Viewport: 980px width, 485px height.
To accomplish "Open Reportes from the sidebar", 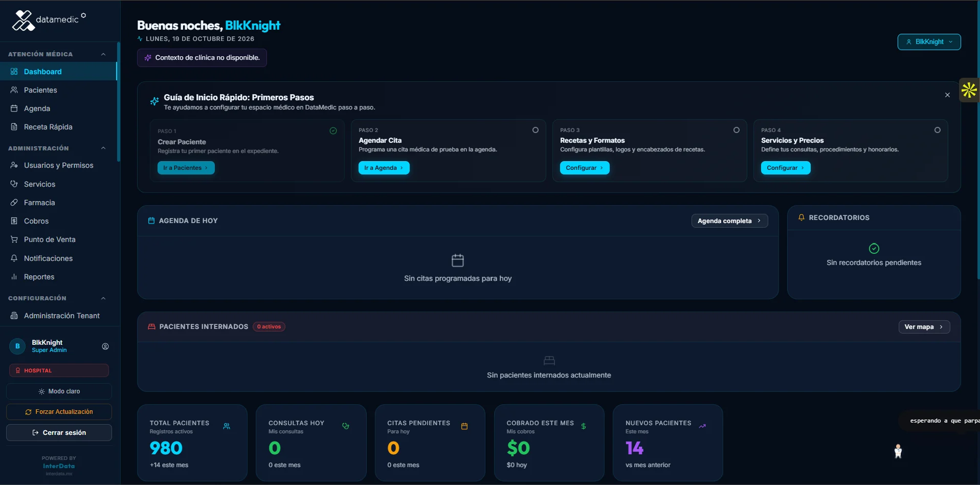I will click(58, 277).
